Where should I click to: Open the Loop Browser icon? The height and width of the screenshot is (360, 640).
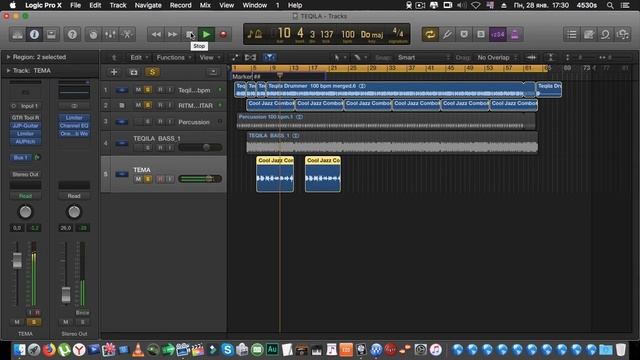[x=606, y=35]
